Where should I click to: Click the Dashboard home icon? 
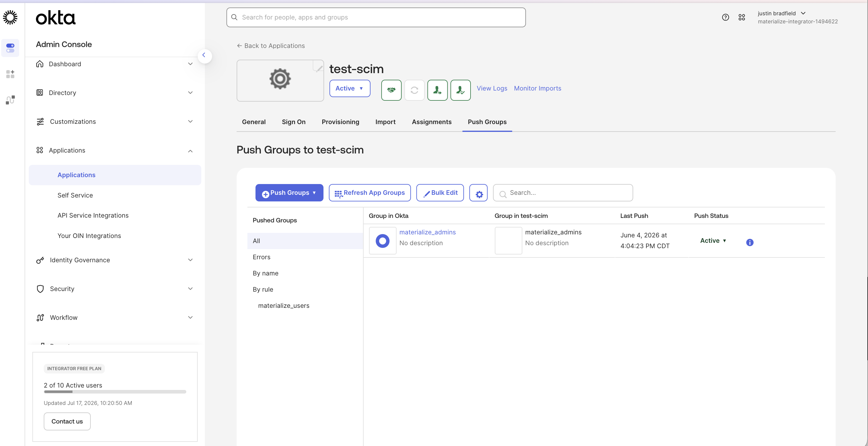tap(40, 64)
